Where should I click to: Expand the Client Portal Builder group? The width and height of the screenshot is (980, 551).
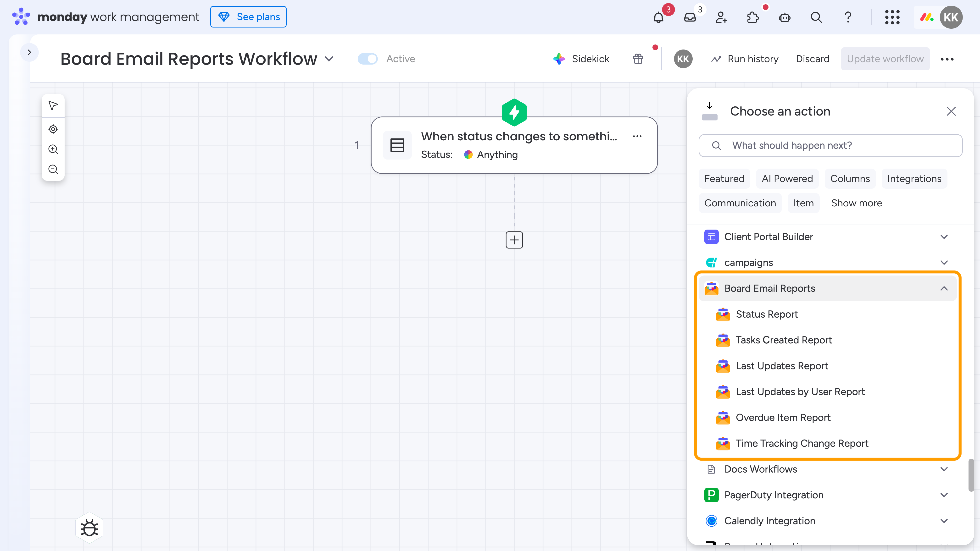click(943, 237)
